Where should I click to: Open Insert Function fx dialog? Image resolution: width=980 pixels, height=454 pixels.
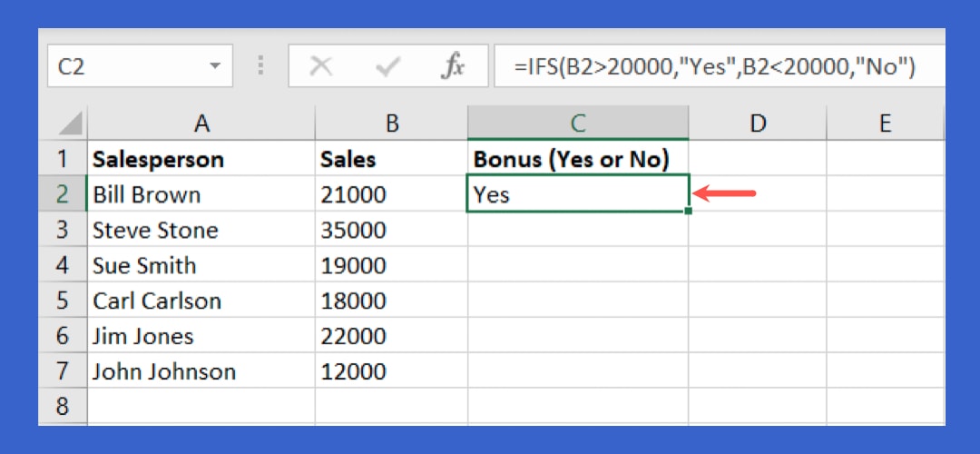point(453,66)
